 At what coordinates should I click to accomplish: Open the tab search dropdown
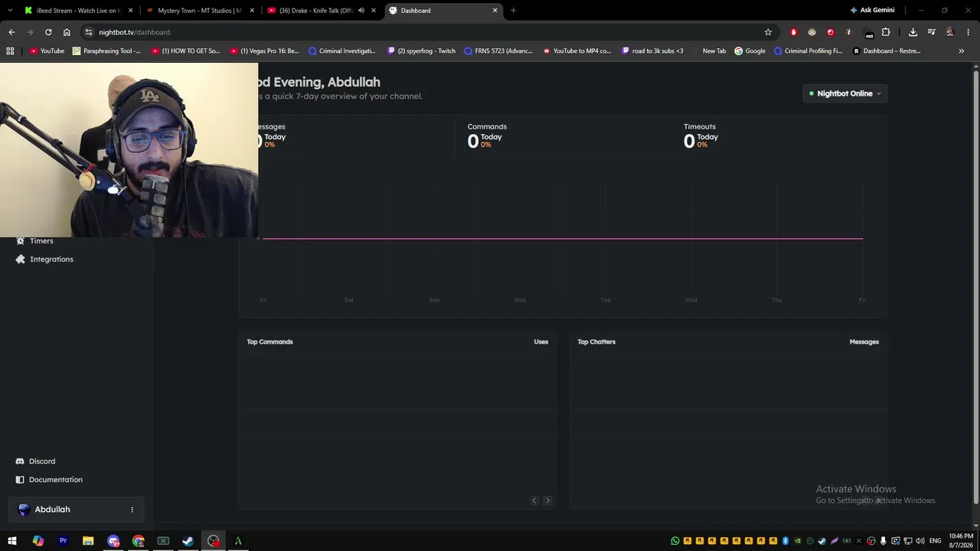[10, 11]
